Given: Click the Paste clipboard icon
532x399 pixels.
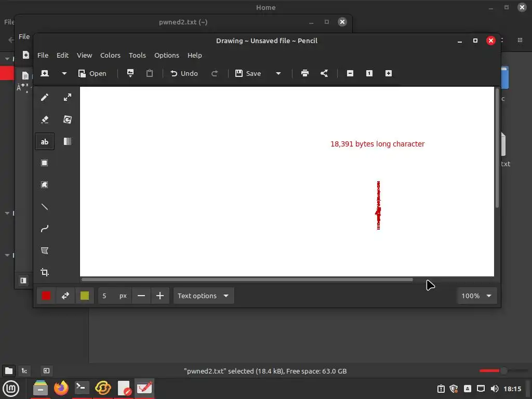Looking at the screenshot, I should coord(150,73).
